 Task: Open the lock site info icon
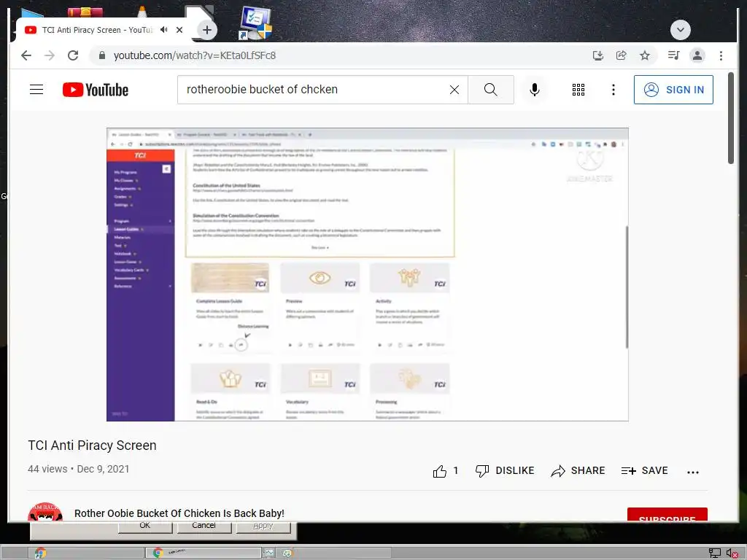[101, 55]
